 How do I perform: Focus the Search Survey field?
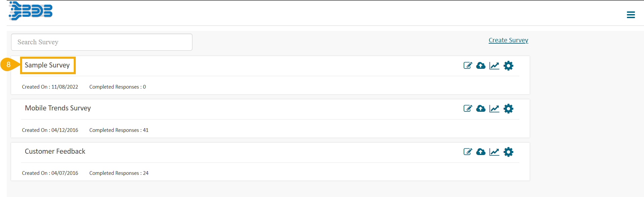coord(102,42)
